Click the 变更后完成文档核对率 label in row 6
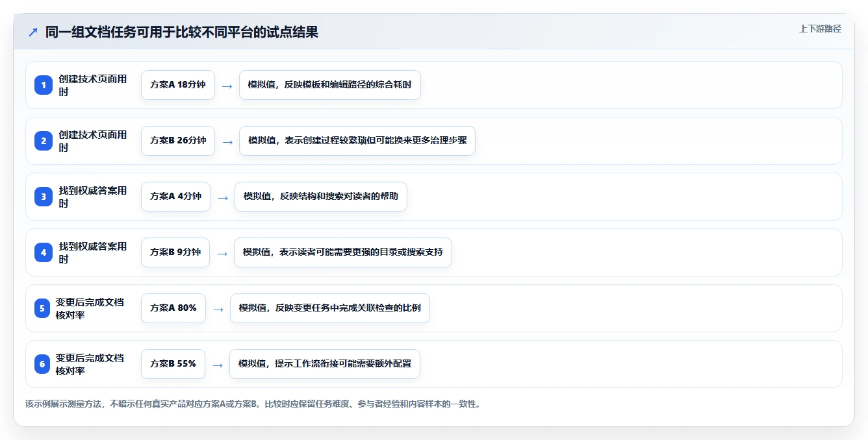868x440 pixels. coord(90,364)
